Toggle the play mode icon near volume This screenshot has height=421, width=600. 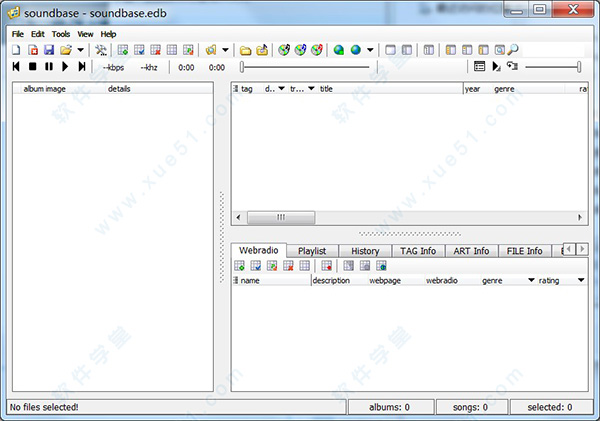click(496, 67)
